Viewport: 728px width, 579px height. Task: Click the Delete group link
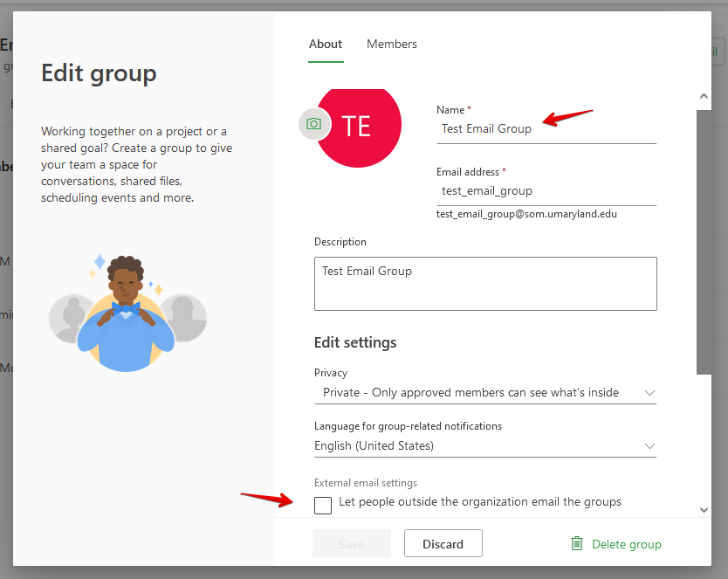tap(626, 544)
